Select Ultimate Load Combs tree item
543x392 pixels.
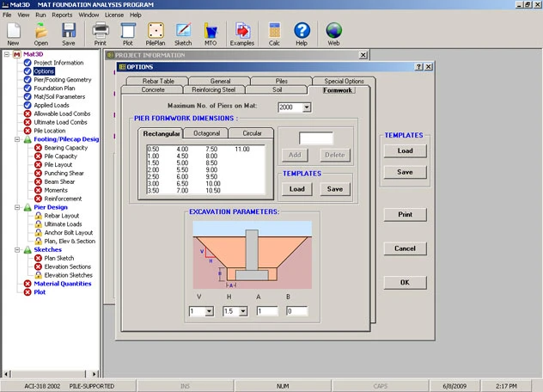(x=60, y=122)
